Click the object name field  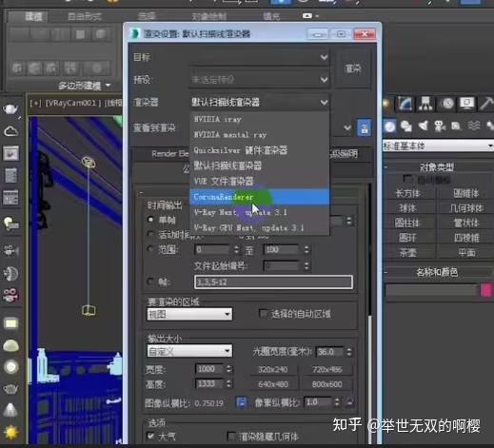pyautogui.click(x=431, y=290)
